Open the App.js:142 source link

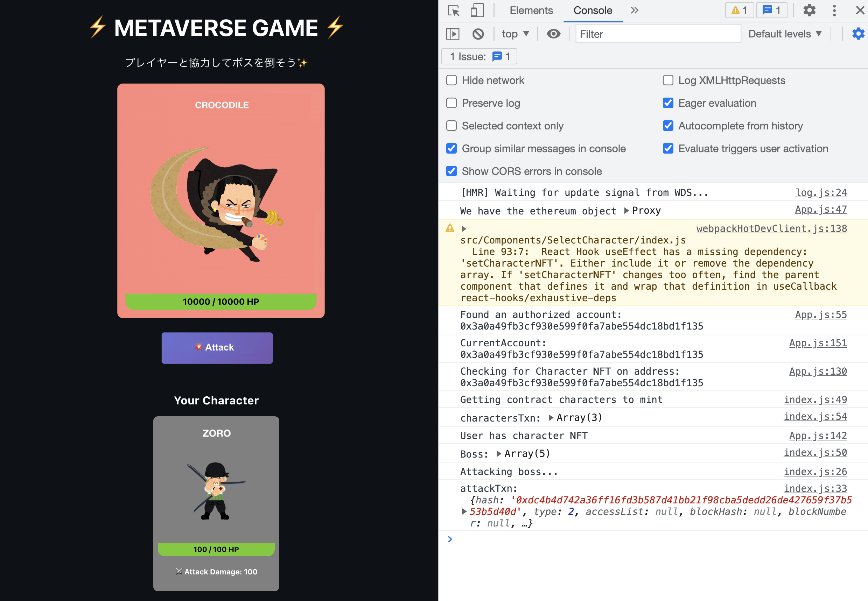(818, 436)
